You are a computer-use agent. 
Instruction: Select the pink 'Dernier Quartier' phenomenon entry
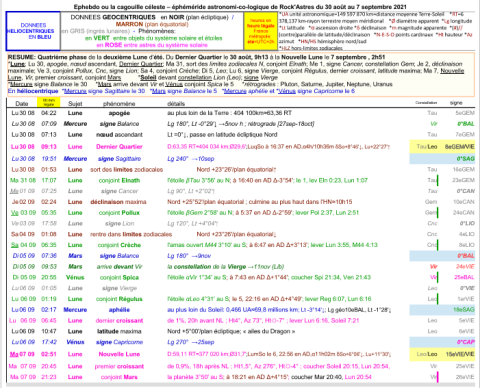click(119, 147)
